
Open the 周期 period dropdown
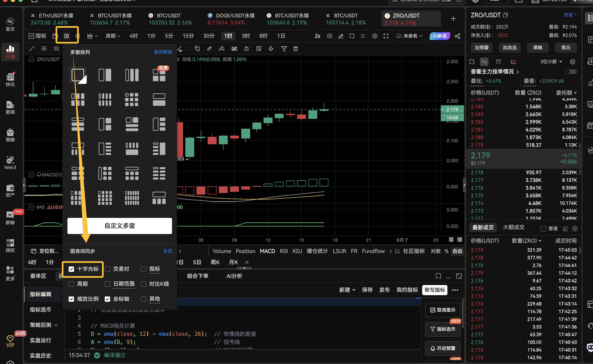click(x=113, y=36)
